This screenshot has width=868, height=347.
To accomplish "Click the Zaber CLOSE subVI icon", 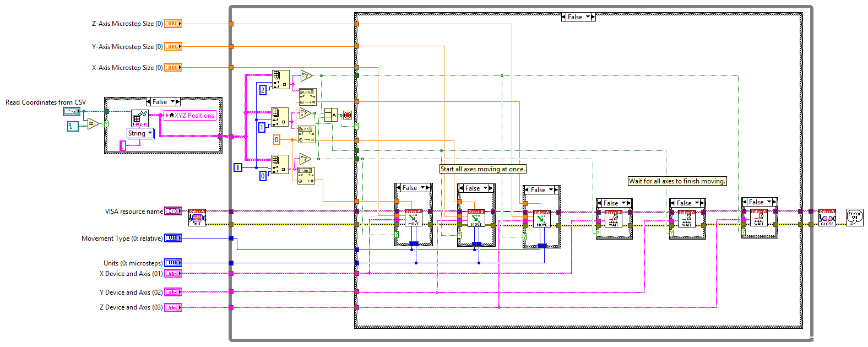I will click(827, 218).
